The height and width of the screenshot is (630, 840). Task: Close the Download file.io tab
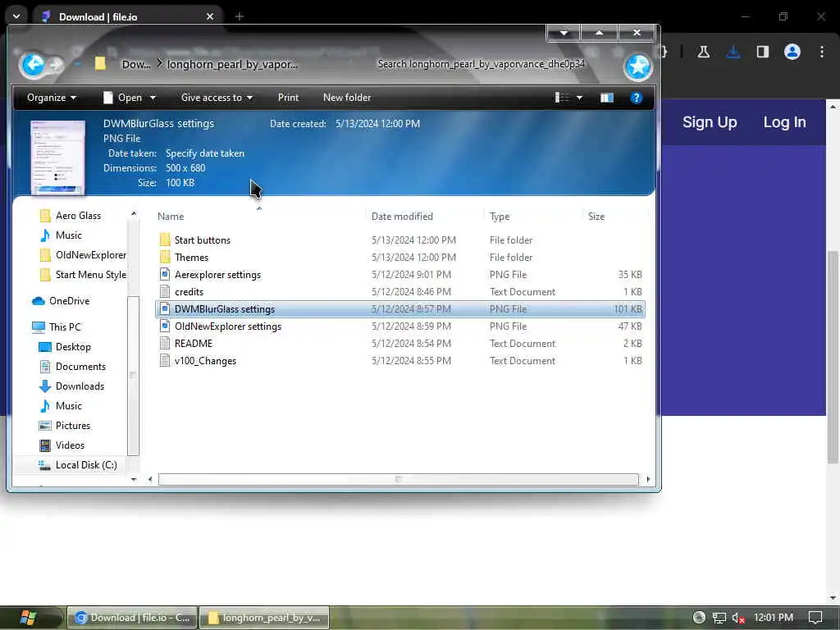tap(210, 16)
